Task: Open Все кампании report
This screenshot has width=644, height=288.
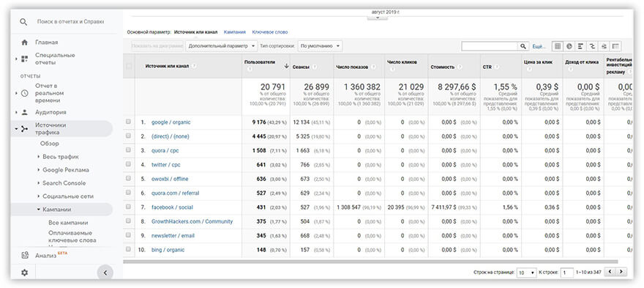Action: tap(68, 223)
